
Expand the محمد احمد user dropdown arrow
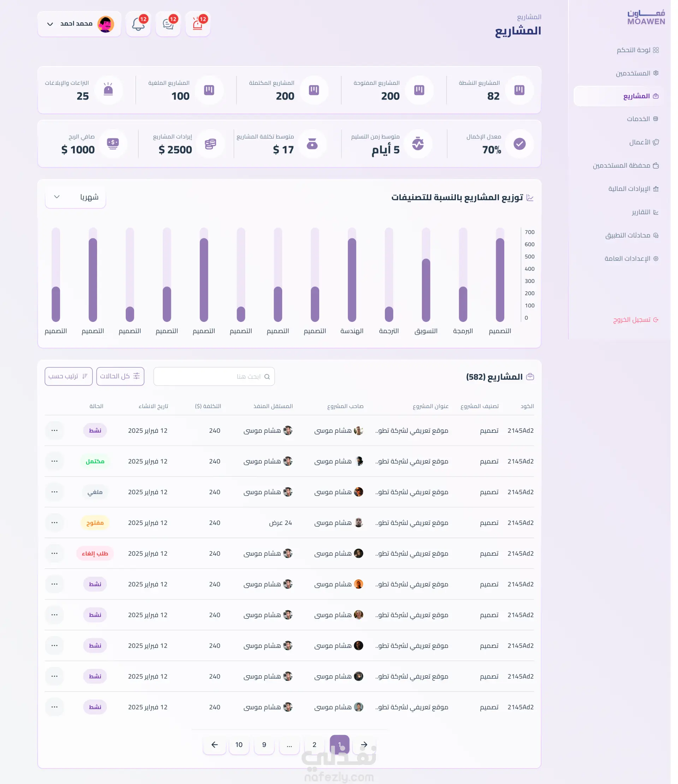(50, 24)
